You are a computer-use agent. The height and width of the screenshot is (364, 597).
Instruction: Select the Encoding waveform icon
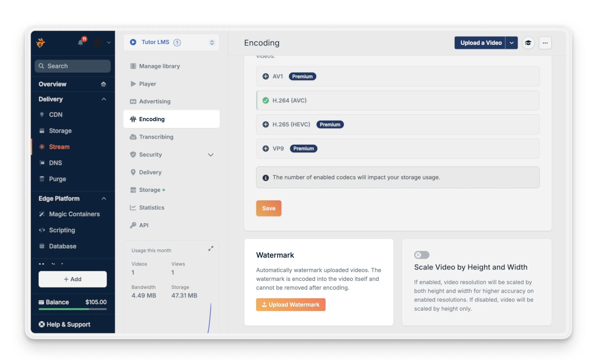133,119
